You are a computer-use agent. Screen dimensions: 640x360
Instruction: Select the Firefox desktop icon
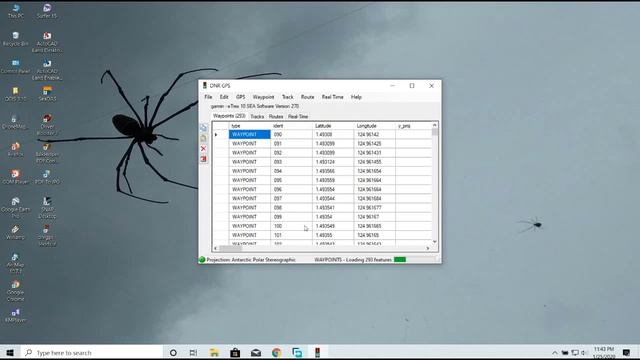click(16, 150)
